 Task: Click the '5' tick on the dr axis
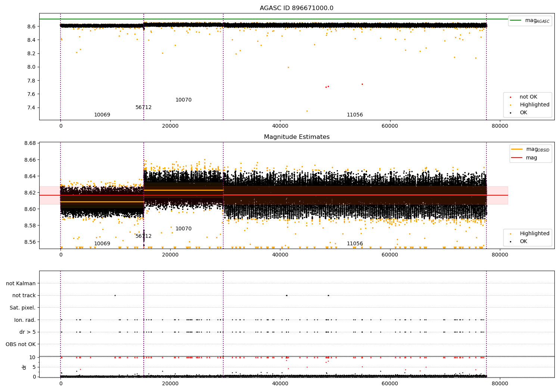coord(34,367)
